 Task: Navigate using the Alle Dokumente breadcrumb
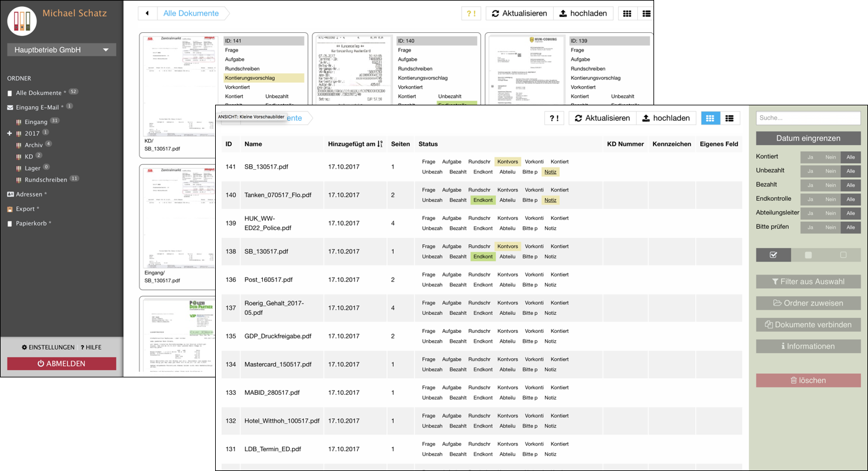click(192, 12)
